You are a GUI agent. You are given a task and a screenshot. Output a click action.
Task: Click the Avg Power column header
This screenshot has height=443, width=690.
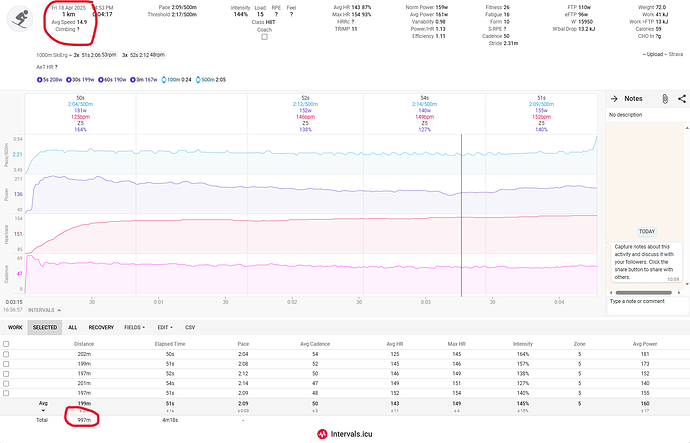645,344
